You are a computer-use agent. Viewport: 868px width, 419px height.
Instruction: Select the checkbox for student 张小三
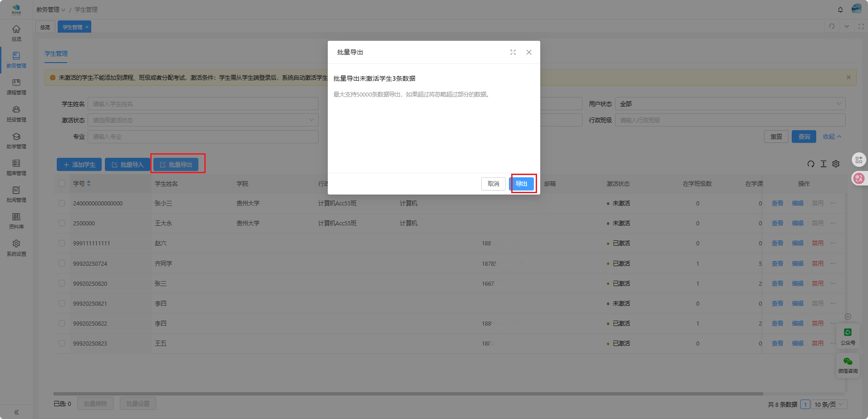(62, 204)
